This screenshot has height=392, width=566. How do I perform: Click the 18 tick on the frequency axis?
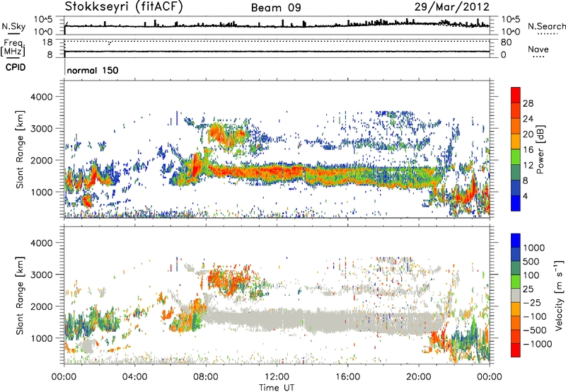point(47,42)
